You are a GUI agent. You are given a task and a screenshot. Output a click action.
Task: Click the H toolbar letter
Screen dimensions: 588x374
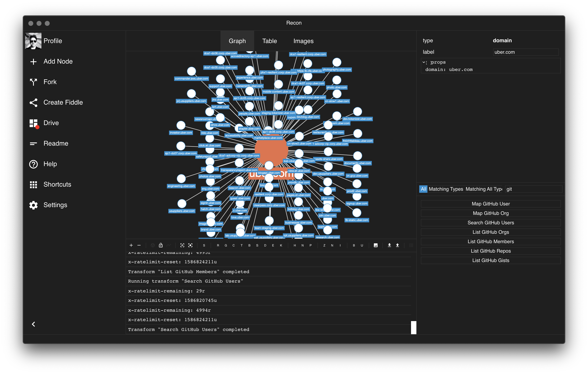pyautogui.click(x=295, y=245)
